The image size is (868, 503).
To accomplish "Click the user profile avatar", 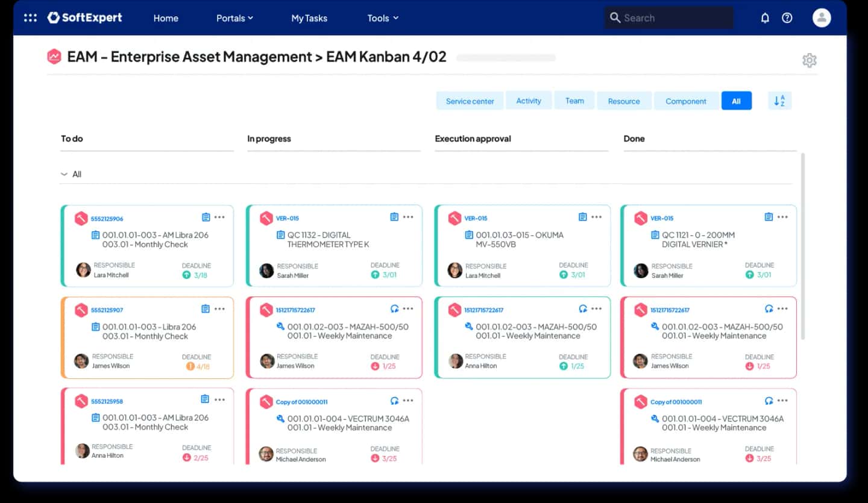I will pyautogui.click(x=822, y=18).
